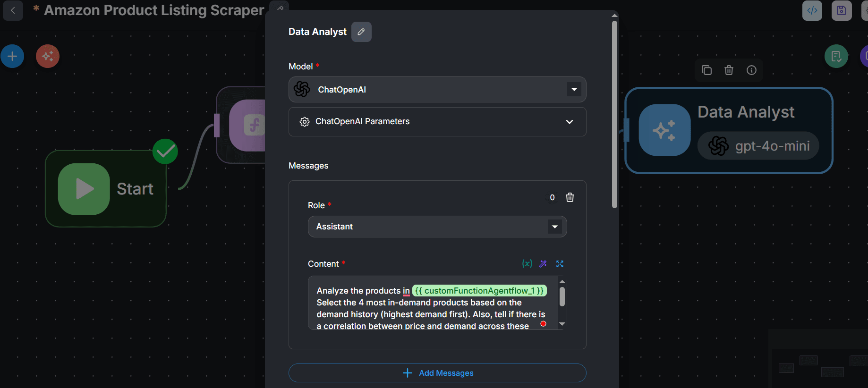
Task: Click the Add Messages button
Action: click(x=437, y=373)
